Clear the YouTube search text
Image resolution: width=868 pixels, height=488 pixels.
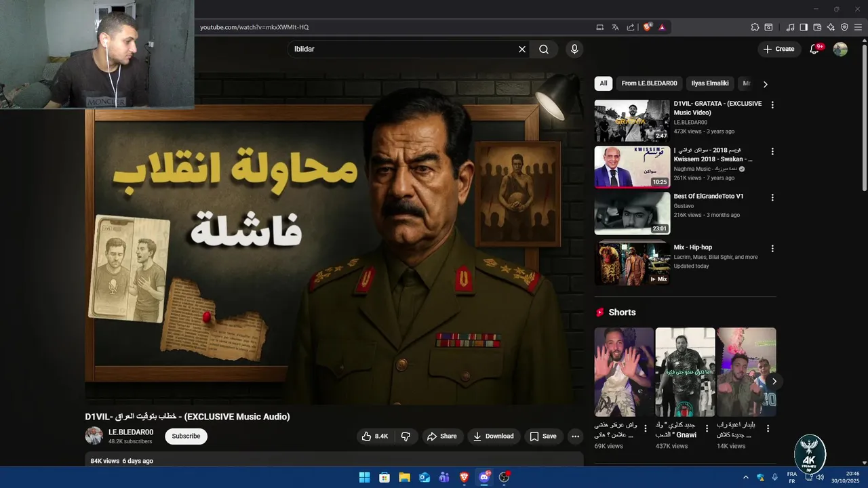click(522, 49)
